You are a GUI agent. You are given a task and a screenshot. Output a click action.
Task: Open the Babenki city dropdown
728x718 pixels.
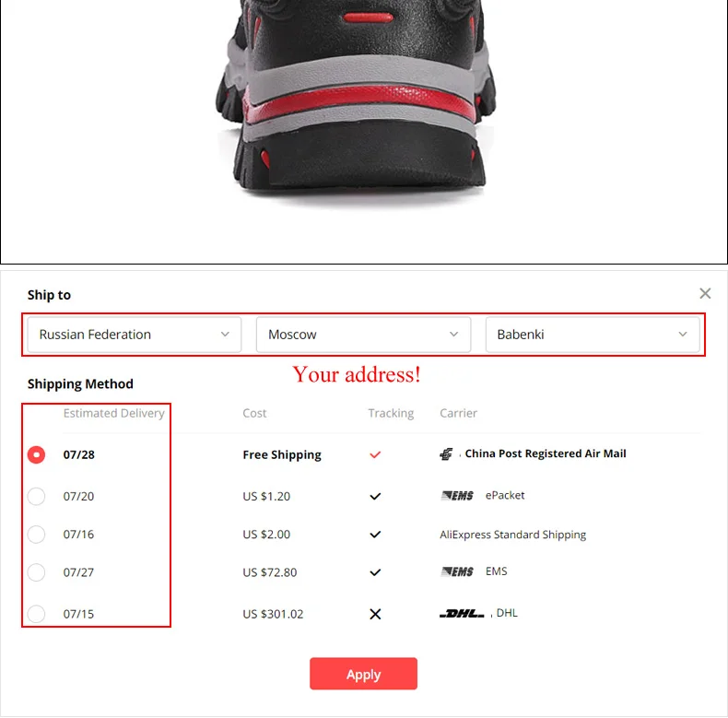pyautogui.click(x=593, y=335)
